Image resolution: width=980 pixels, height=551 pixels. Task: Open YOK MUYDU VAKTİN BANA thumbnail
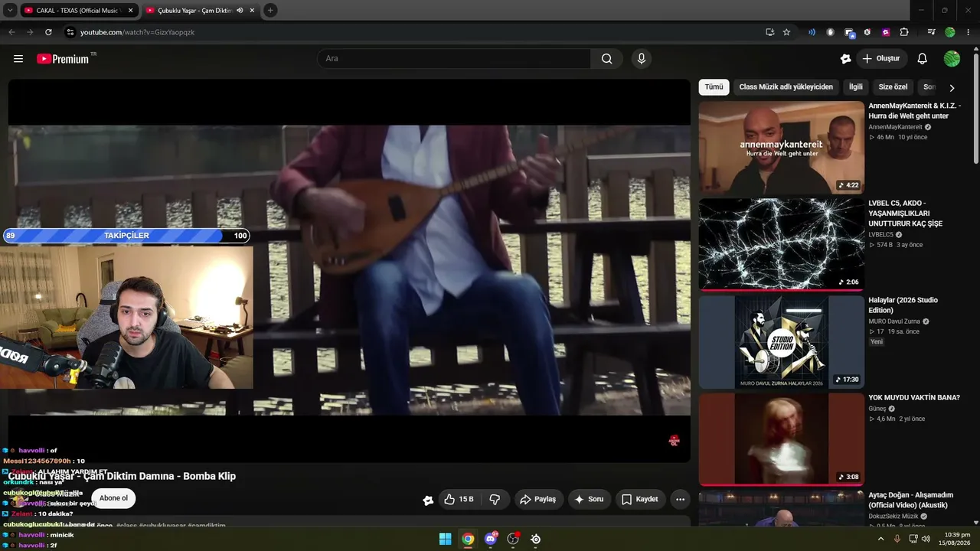[781, 439]
